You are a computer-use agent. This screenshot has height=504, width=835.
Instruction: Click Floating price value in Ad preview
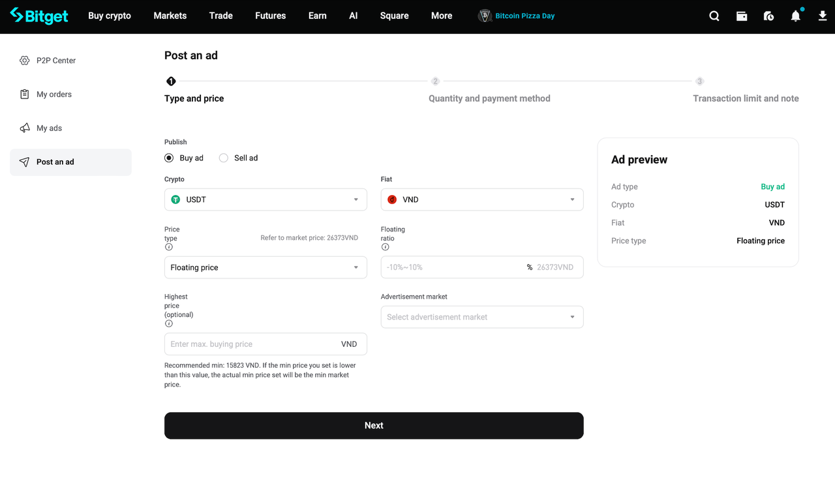coord(761,241)
